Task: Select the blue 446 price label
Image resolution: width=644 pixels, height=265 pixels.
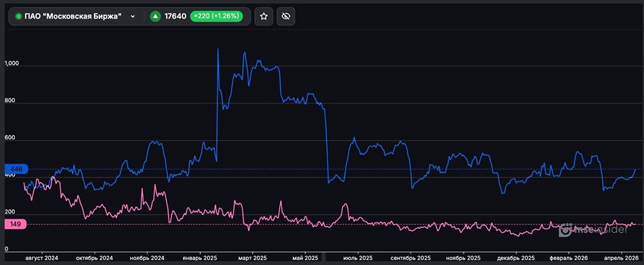Action: pyautogui.click(x=16, y=169)
